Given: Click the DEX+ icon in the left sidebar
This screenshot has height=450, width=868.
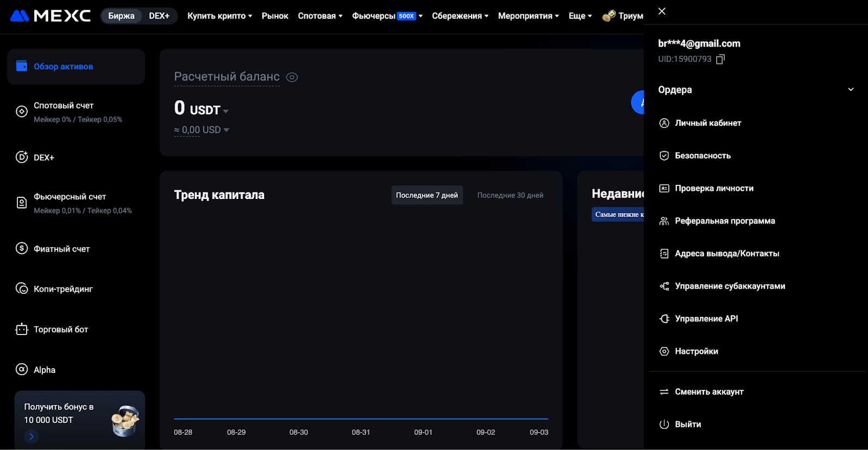Looking at the screenshot, I should coord(22,157).
